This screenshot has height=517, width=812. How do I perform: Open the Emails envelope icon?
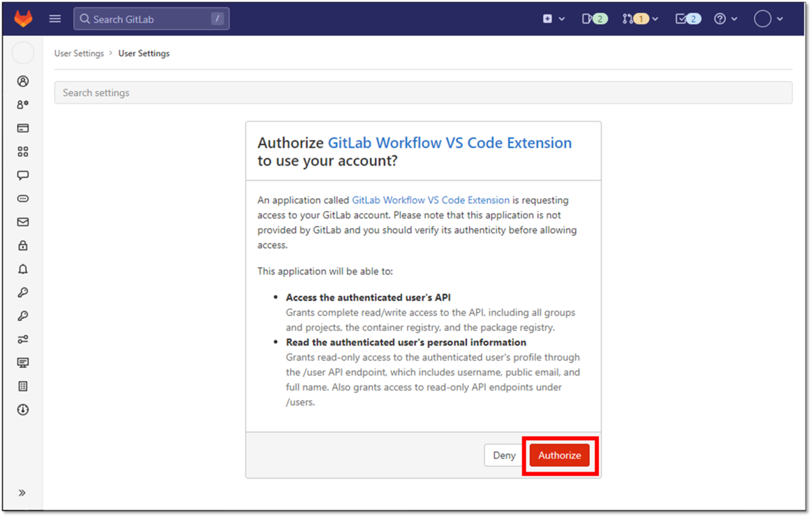[x=23, y=222]
